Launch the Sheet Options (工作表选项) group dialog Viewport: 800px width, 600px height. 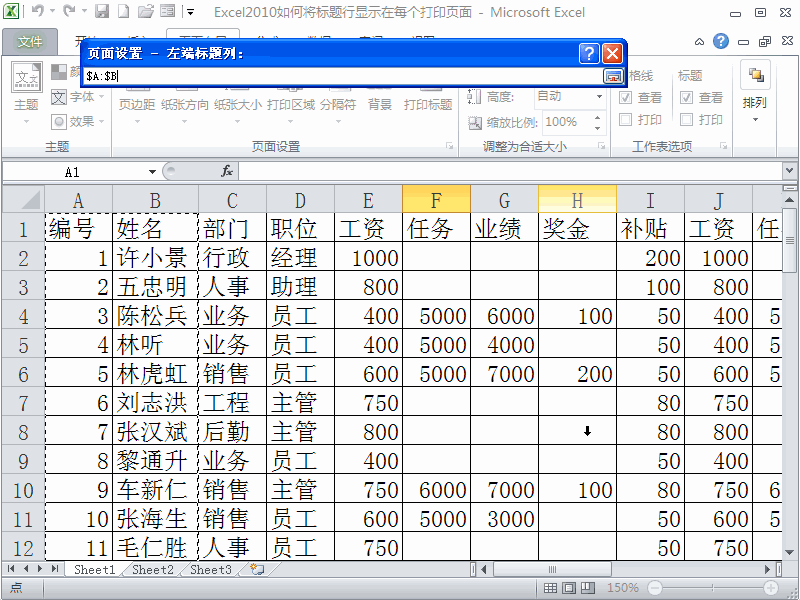(723, 146)
